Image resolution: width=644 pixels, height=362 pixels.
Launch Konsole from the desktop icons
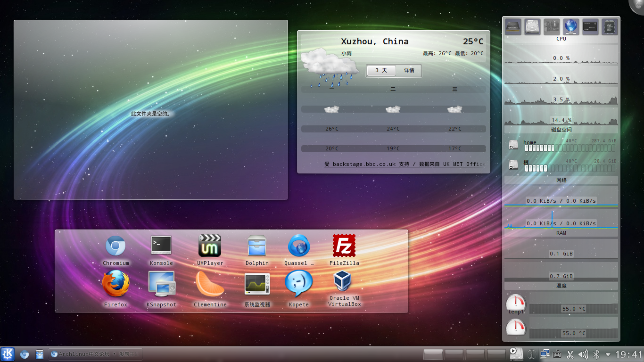(161, 246)
